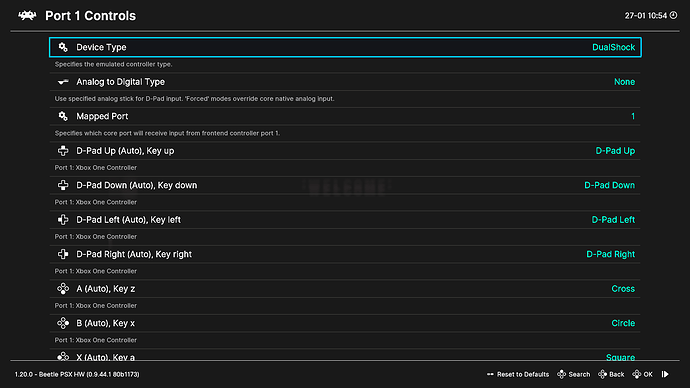Click the D-Pad icon for D-Pad Up row
The width and height of the screenshot is (690, 388).
[x=63, y=151]
